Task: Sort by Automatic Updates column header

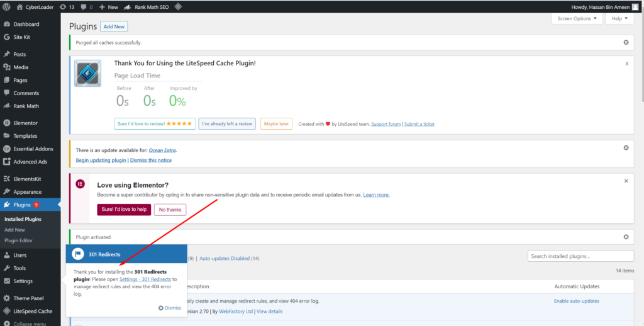Action: (577, 286)
